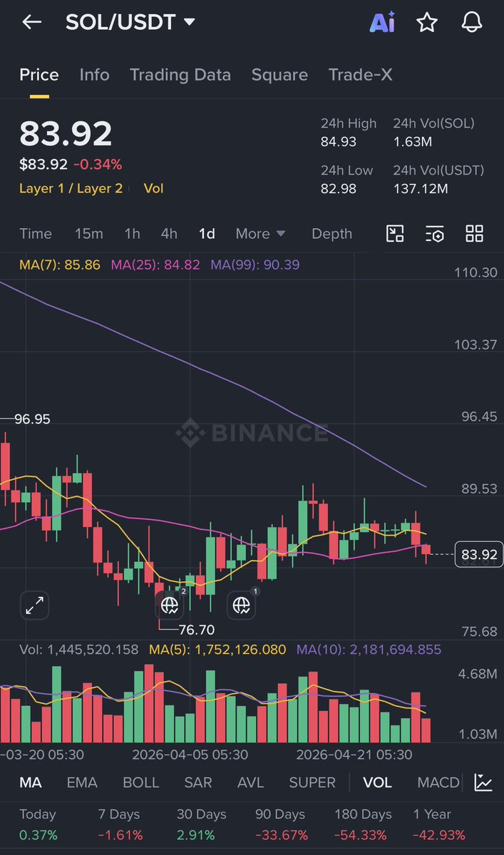Image resolution: width=504 pixels, height=855 pixels.
Task: Tap the 30 Days 2.91% performance
Action: [201, 824]
